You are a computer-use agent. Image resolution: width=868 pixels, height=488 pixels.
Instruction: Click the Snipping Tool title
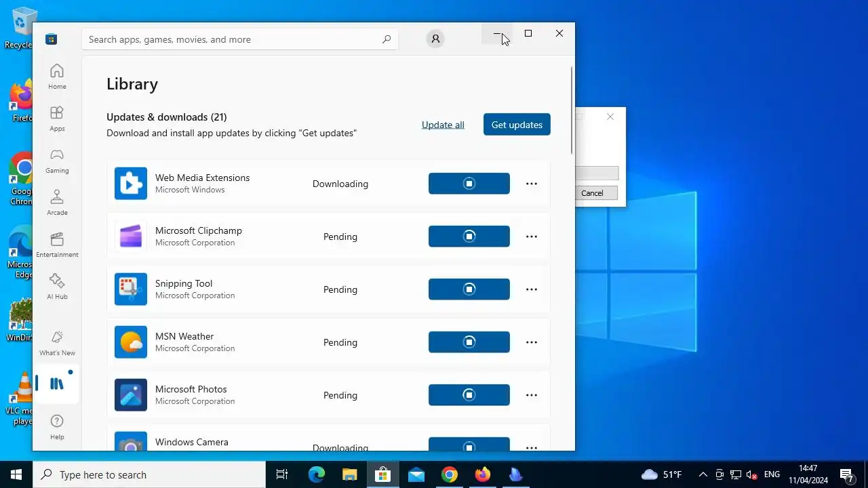[184, 283]
